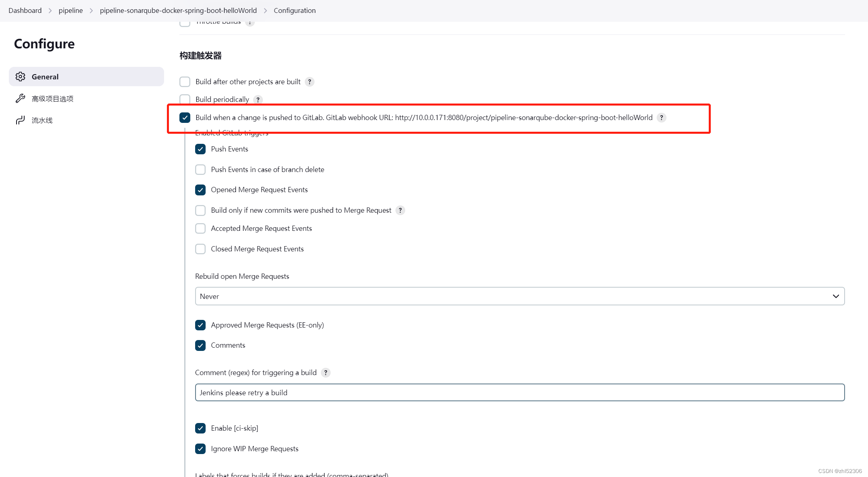Screen dimensions: 868x477
Task: Open pipeline-sonarqube-docker-spring-boot-helloWorld breadcrumb
Action: click(178, 10)
